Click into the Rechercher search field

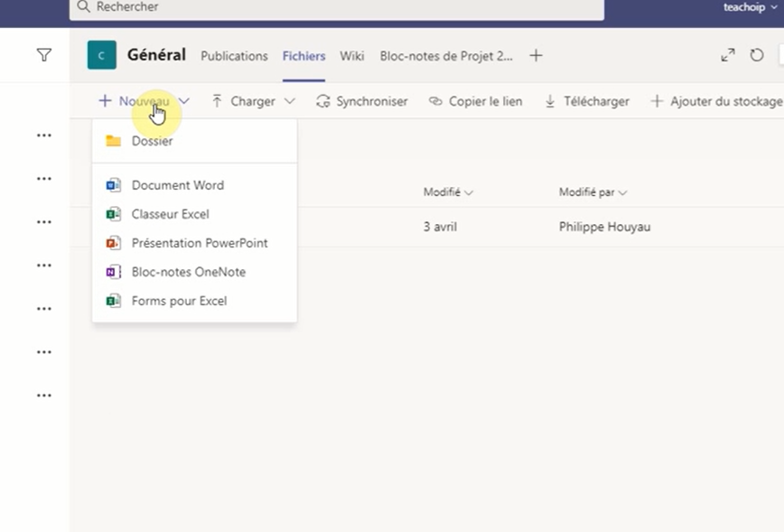[x=337, y=7]
